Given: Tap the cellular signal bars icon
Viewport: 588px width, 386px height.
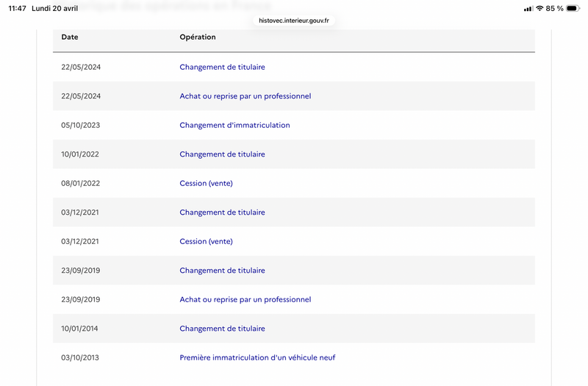Looking at the screenshot, I should click(528, 9).
